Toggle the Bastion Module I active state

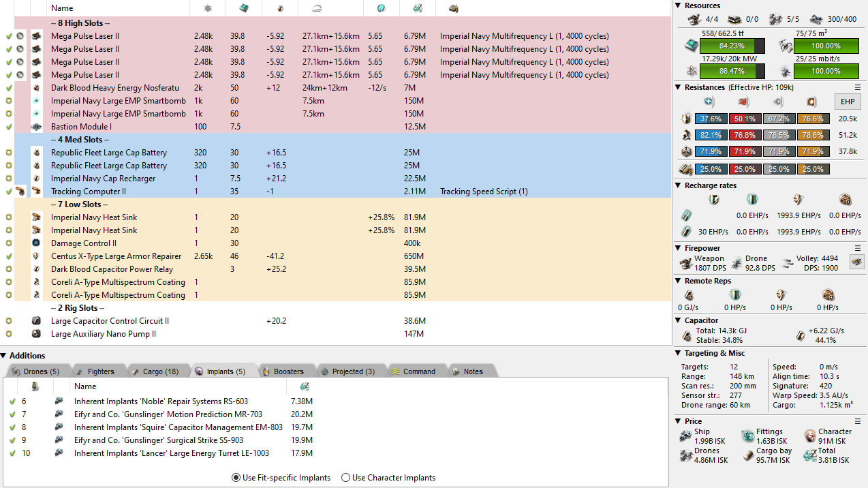click(9, 127)
